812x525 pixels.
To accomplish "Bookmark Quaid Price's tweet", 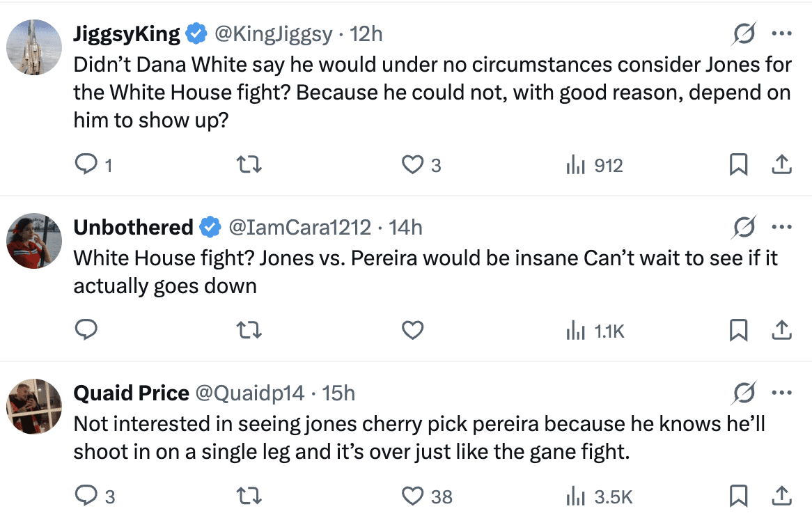I will pyautogui.click(x=738, y=496).
